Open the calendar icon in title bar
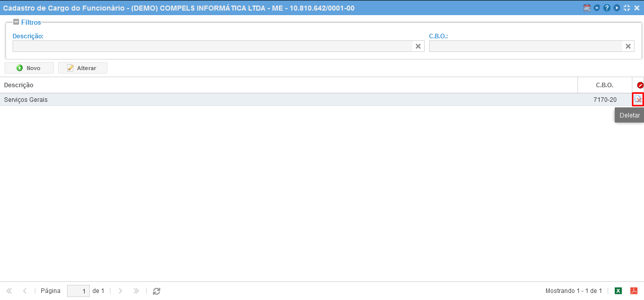 point(587,8)
